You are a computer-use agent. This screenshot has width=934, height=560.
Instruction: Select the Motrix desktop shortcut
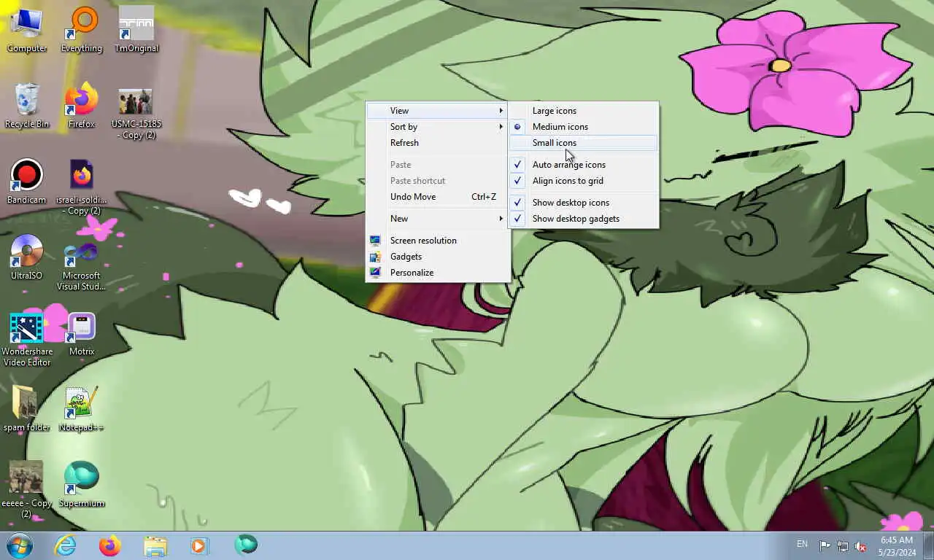[x=82, y=332]
